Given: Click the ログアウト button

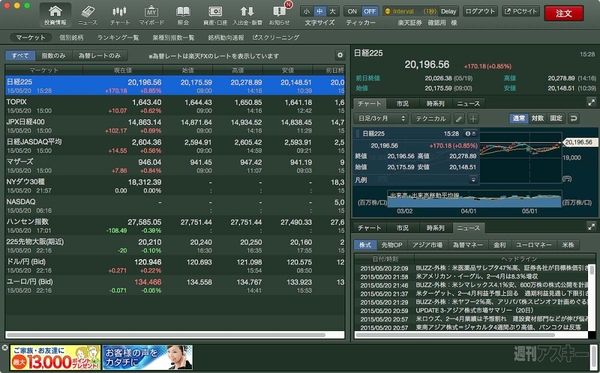Looking at the screenshot, I should coord(480,11).
